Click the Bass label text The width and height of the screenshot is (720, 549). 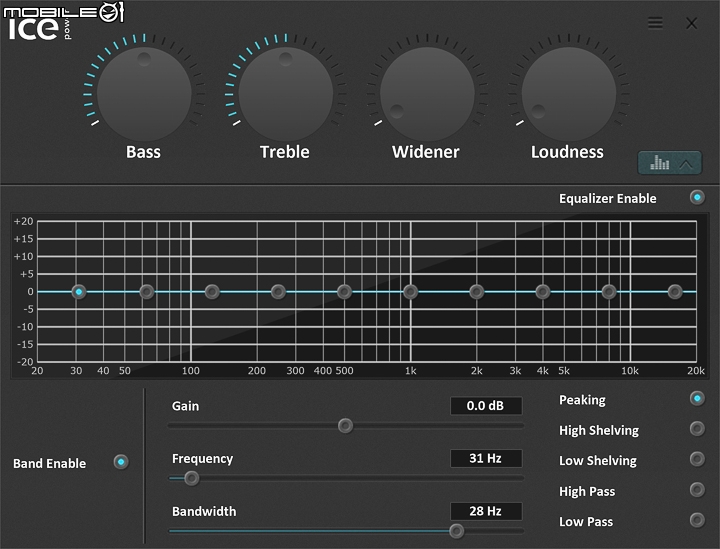click(x=143, y=152)
